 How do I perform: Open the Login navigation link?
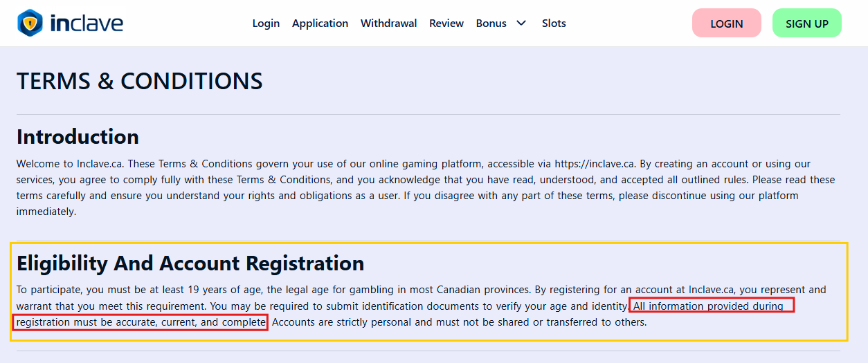(x=266, y=24)
